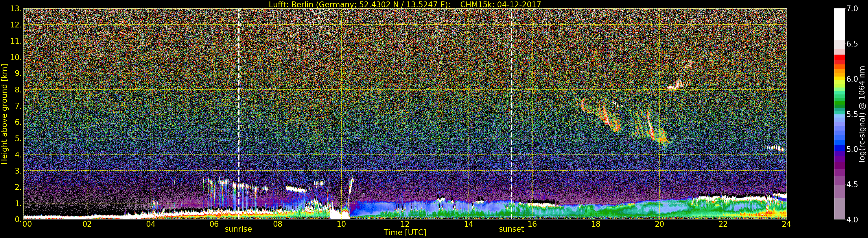Select the 'log(rc-signal) @ 1064 nm' colorbar label
This screenshot has width=868, height=238.
coord(862,114)
